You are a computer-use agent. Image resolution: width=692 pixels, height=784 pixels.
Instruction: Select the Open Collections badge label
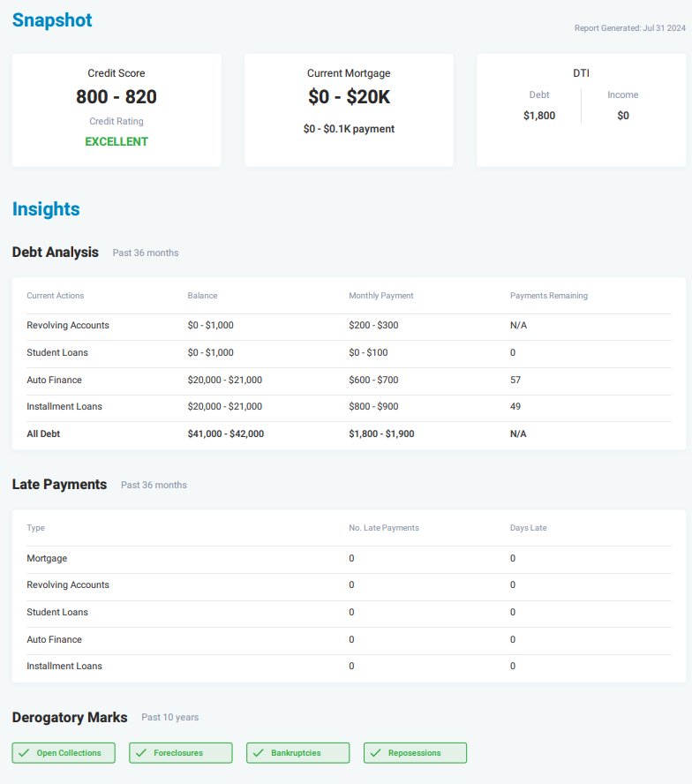coord(69,752)
